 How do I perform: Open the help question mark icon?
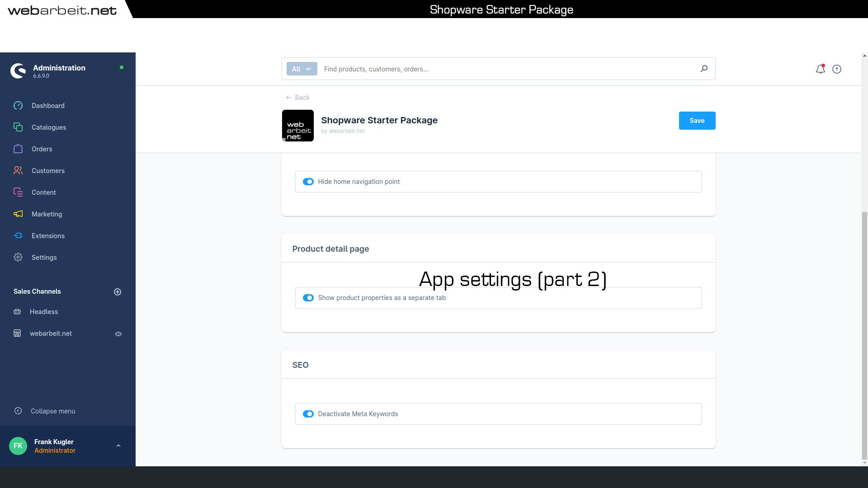(837, 69)
